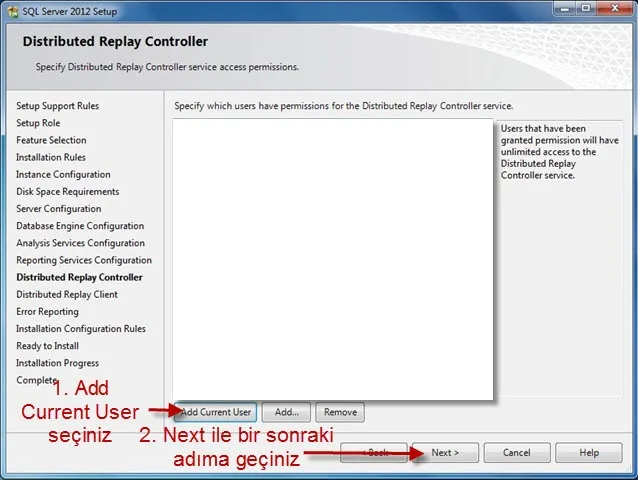
Task: Open Help for this setup page
Action: [x=589, y=453]
